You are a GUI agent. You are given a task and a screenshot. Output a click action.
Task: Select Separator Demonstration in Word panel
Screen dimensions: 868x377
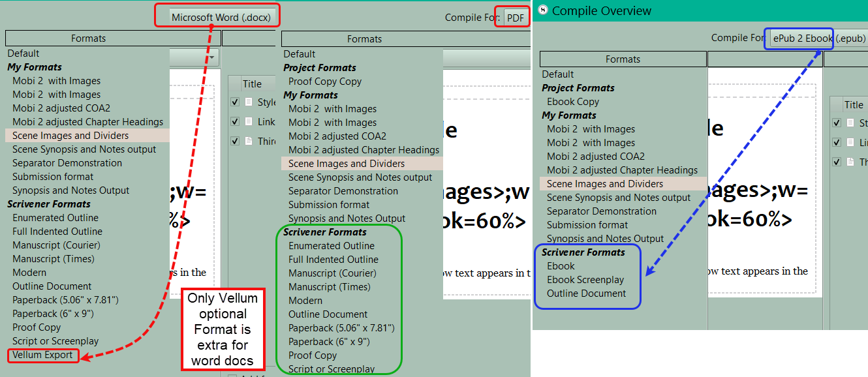pos(67,163)
